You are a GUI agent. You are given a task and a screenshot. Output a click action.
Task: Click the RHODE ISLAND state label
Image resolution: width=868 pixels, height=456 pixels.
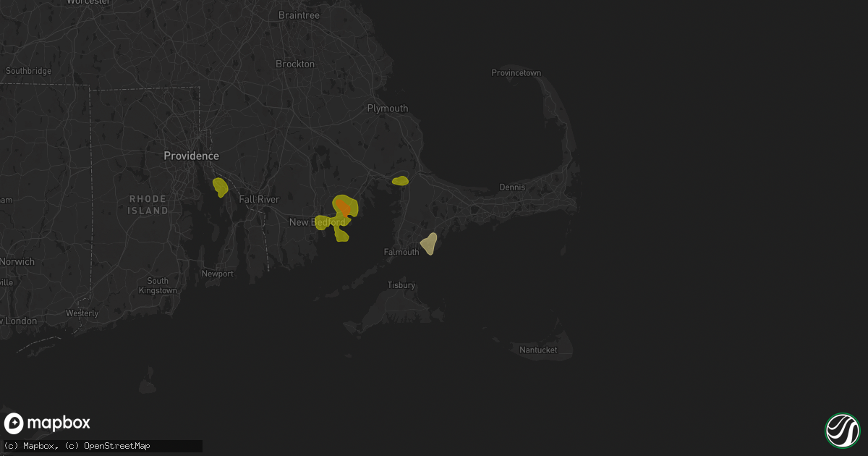pyautogui.click(x=148, y=205)
